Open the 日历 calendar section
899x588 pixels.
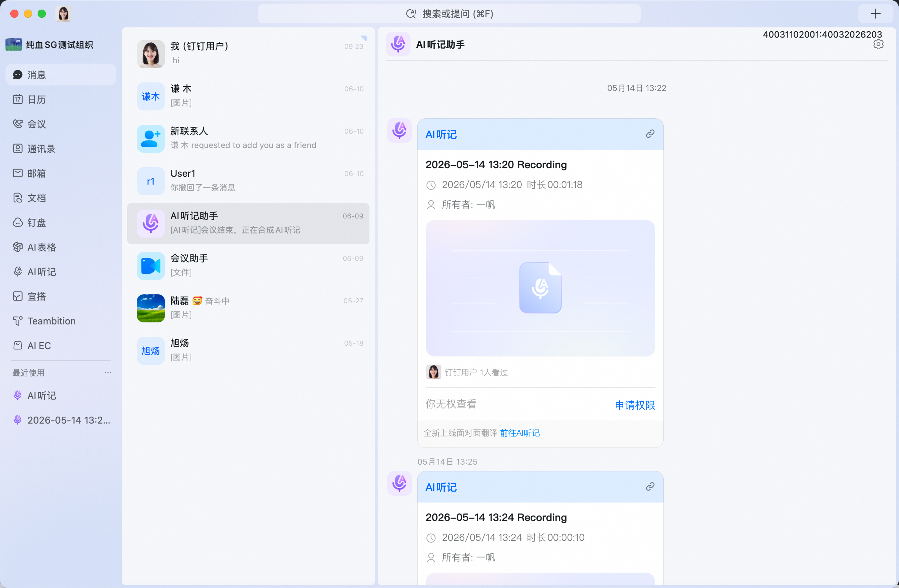[61, 99]
